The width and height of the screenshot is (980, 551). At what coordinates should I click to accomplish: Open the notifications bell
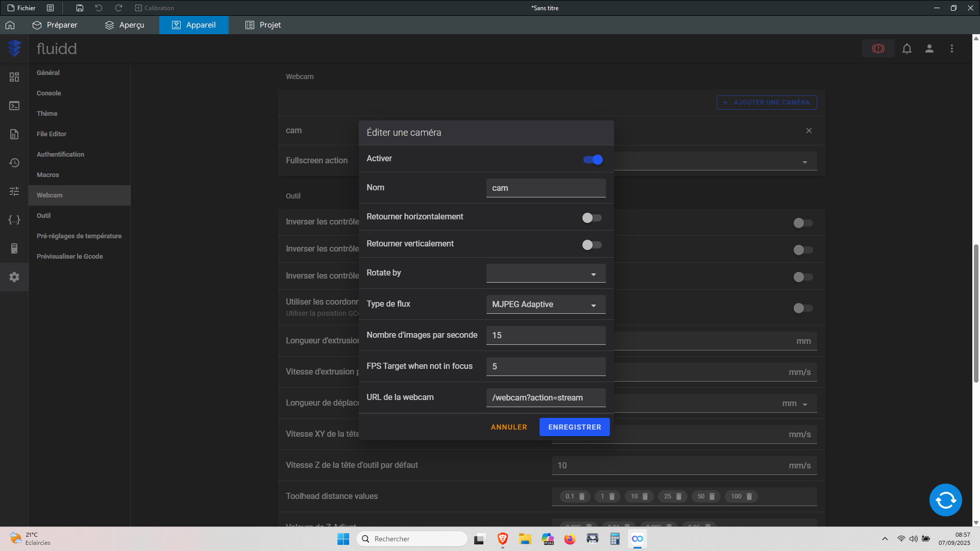[907, 48]
